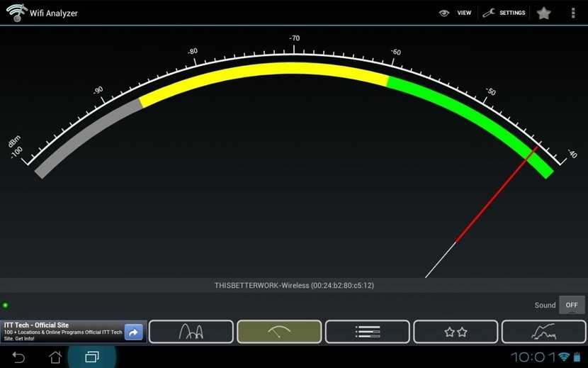Toggle the Sound OFF switch
Viewport: 588px width, 368px height.
click(571, 305)
